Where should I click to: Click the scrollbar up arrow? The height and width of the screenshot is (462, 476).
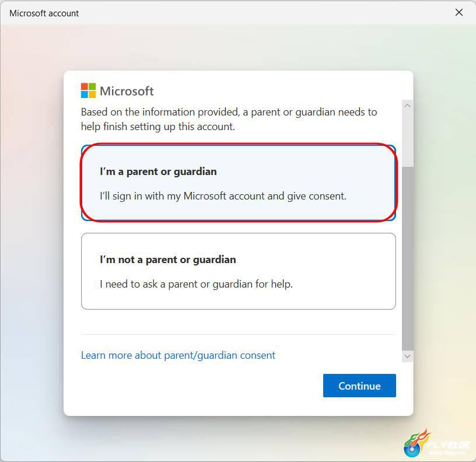coord(407,106)
